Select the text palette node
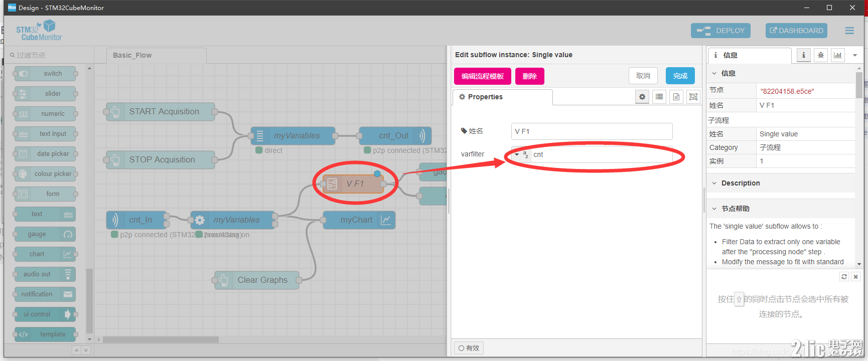This screenshot has height=361, width=868. tap(45, 214)
